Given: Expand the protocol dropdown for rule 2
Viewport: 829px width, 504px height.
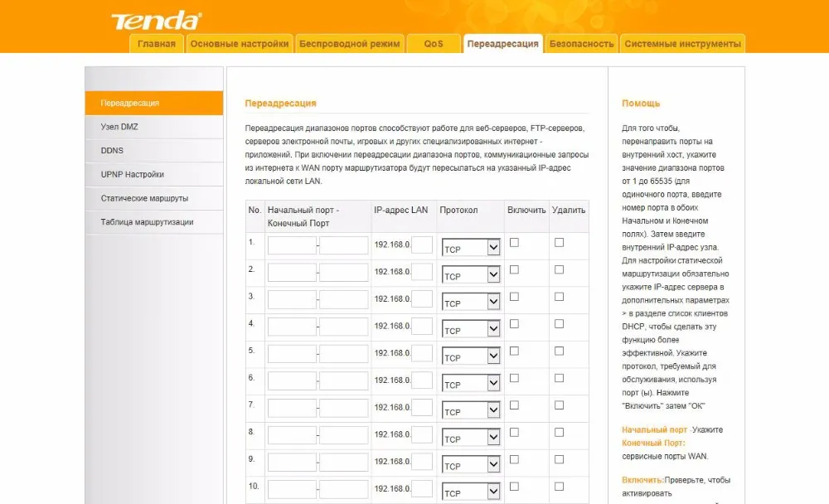Looking at the screenshot, I should pos(471,274).
